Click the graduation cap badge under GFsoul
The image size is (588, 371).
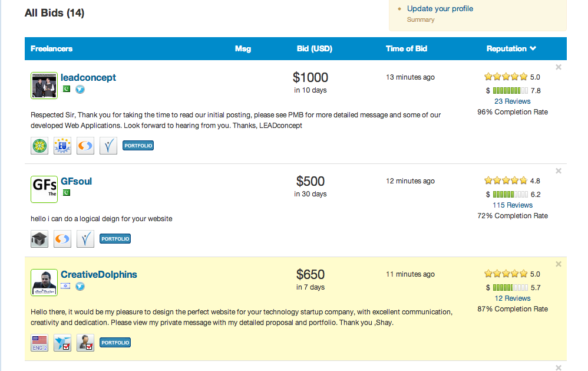click(x=39, y=239)
